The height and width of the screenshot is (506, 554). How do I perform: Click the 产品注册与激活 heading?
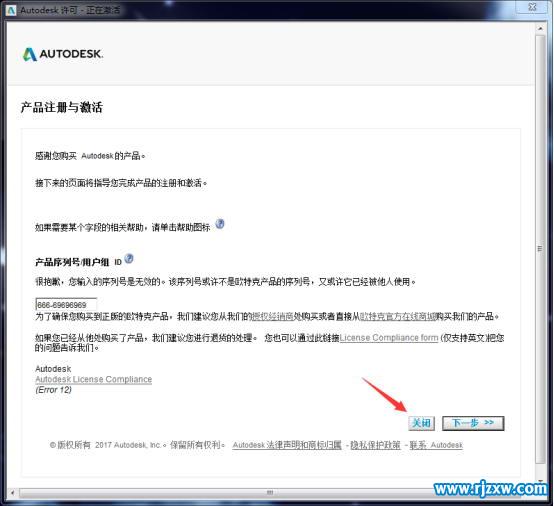click(61, 107)
